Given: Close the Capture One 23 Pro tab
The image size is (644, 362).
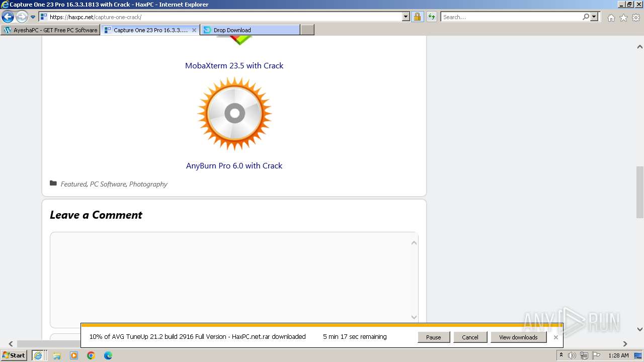Looking at the screenshot, I should (194, 30).
